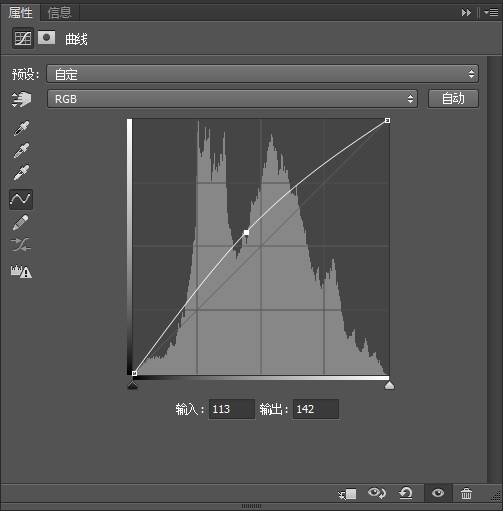Click the 自动 auto button

coord(453,99)
